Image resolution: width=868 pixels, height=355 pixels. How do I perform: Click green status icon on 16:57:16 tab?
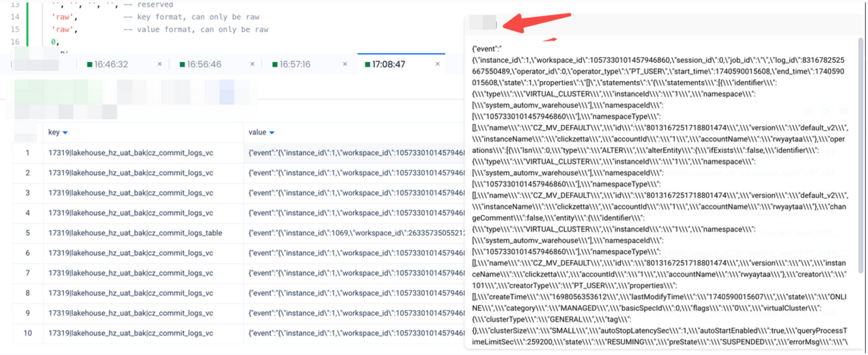tap(275, 64)
